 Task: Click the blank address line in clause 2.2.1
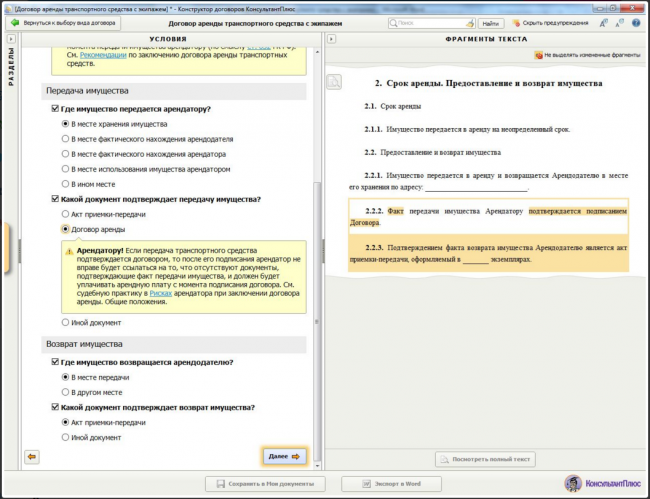(x=476, y=188)
